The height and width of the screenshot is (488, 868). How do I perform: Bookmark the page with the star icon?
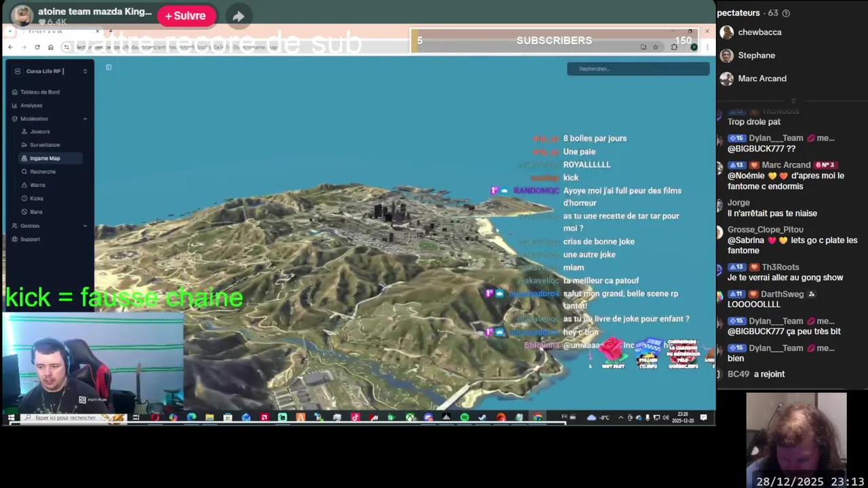(x=655, y=47)
